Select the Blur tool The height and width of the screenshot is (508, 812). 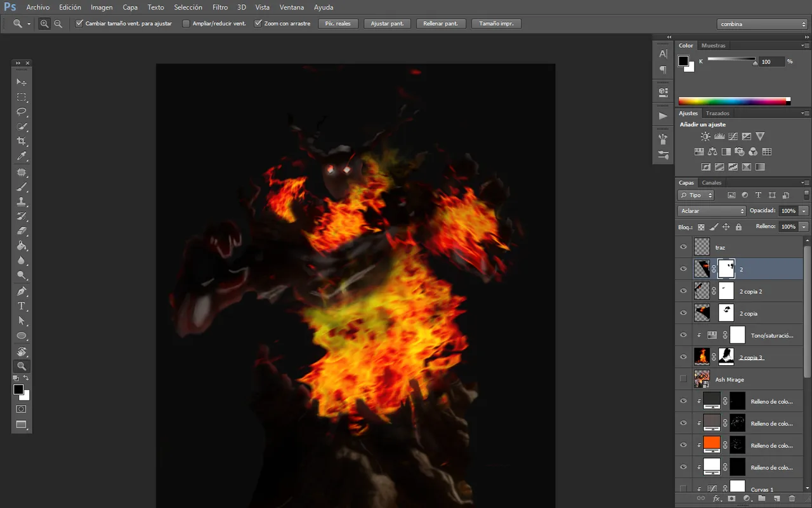point(22,260)
